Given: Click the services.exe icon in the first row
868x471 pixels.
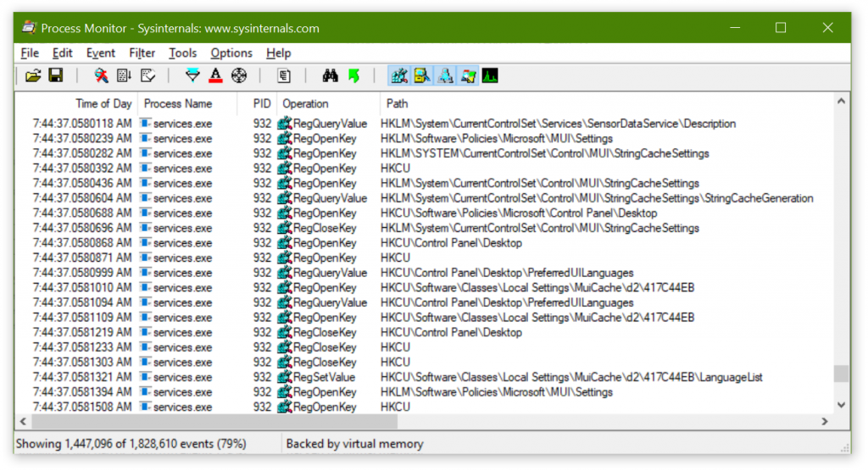Looking at the screenshot, I should (146, 123).
